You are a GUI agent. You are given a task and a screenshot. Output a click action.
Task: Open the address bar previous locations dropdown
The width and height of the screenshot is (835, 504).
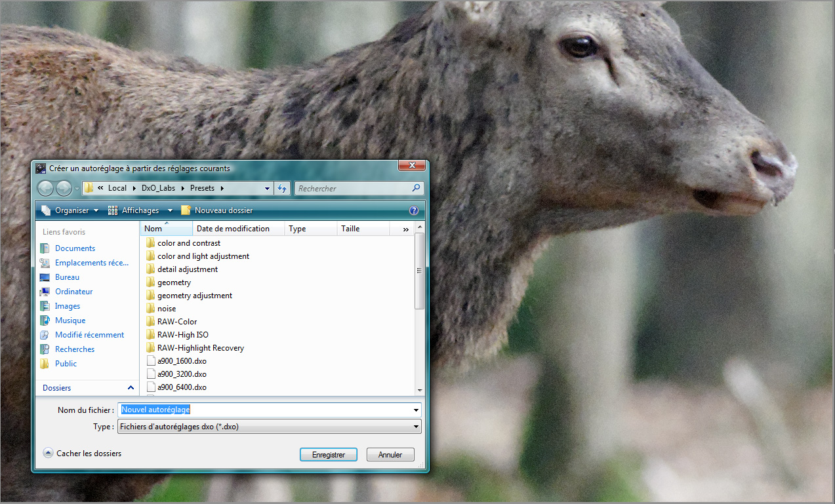(x=267, y=188)
